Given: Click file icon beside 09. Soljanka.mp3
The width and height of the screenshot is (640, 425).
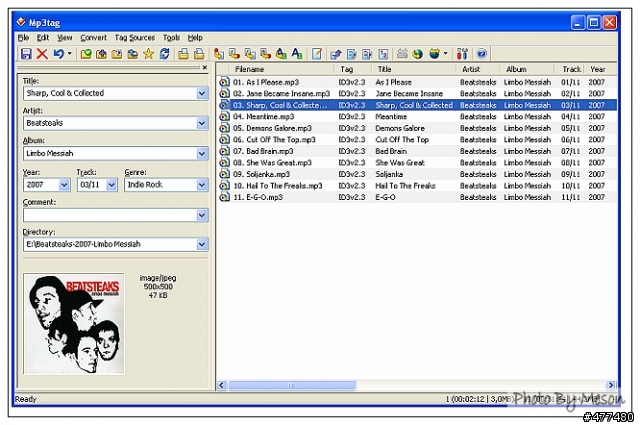Looking at the screenshot, I should click(224, 174).
